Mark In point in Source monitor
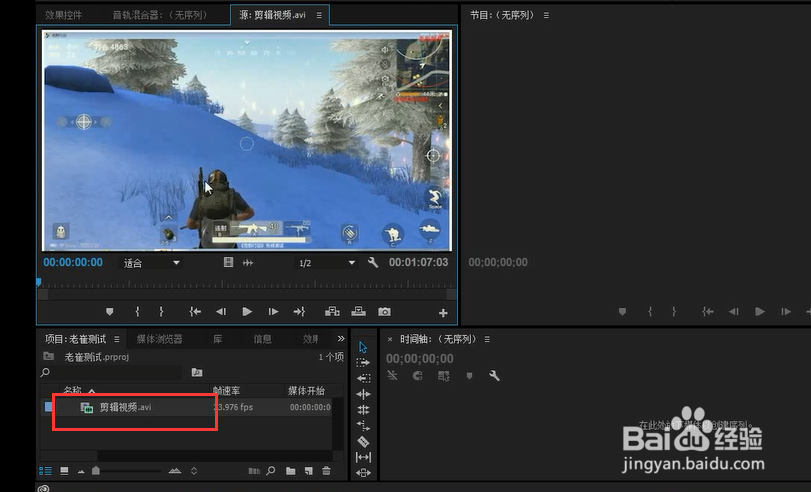811x492 pixels. pos(137,311)
